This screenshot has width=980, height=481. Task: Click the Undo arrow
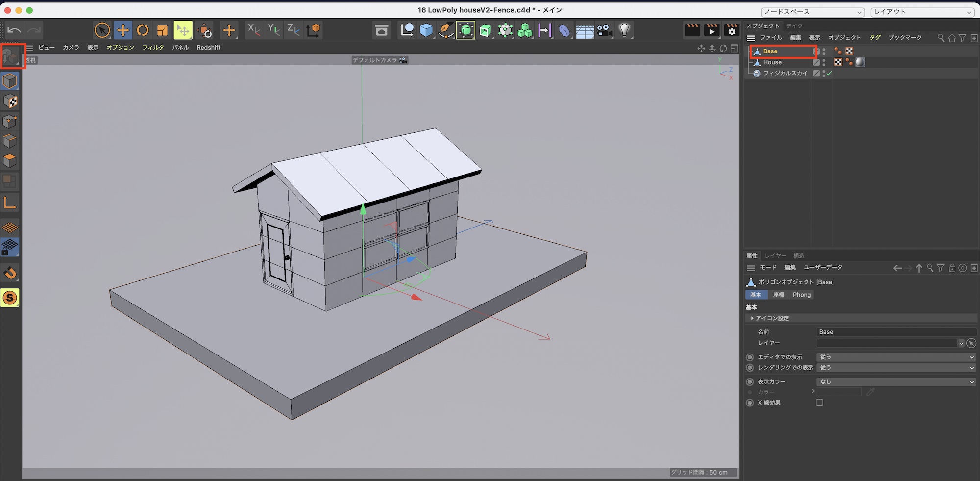click(14, 30)
